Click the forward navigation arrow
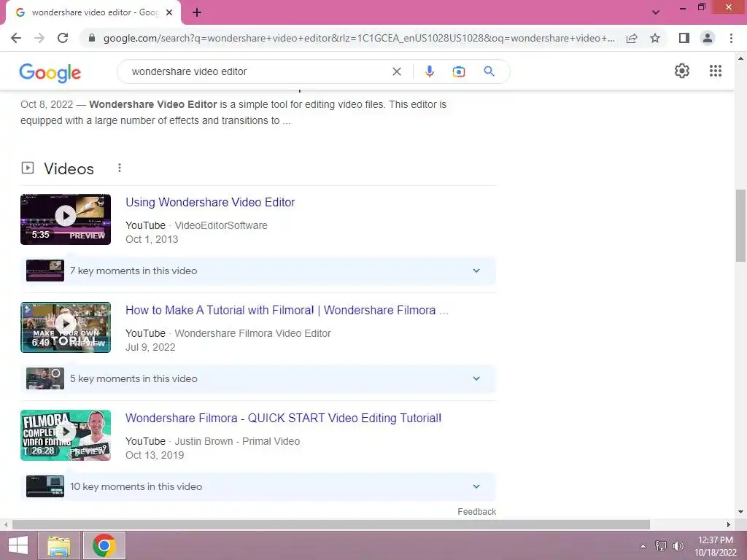747x560 pixels. [x=39, y=38]
